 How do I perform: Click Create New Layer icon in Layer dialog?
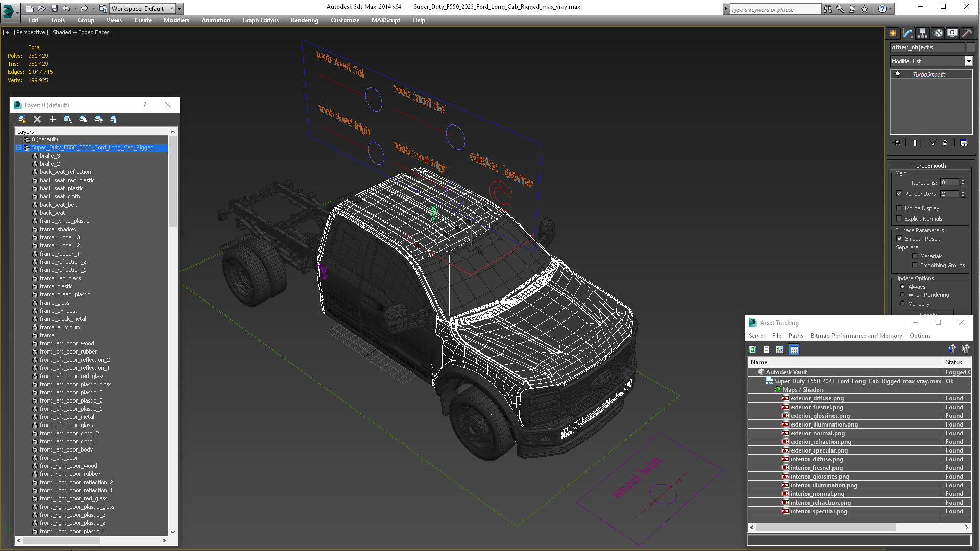click(21, 119)
